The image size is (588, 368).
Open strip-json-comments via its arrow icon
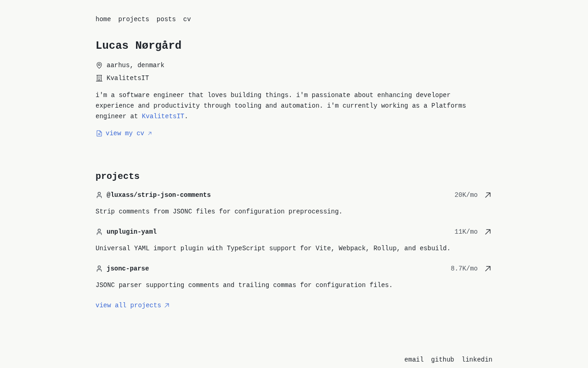tap(488, 195)
